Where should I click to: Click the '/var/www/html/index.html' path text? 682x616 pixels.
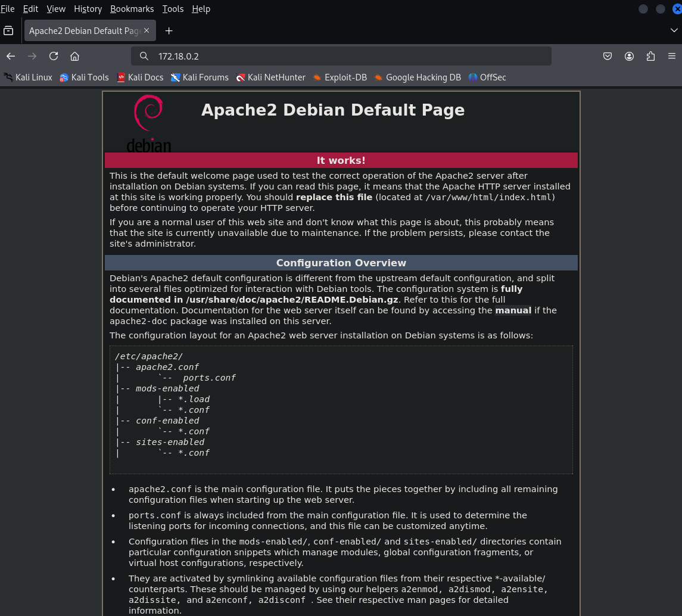[488, 197]
